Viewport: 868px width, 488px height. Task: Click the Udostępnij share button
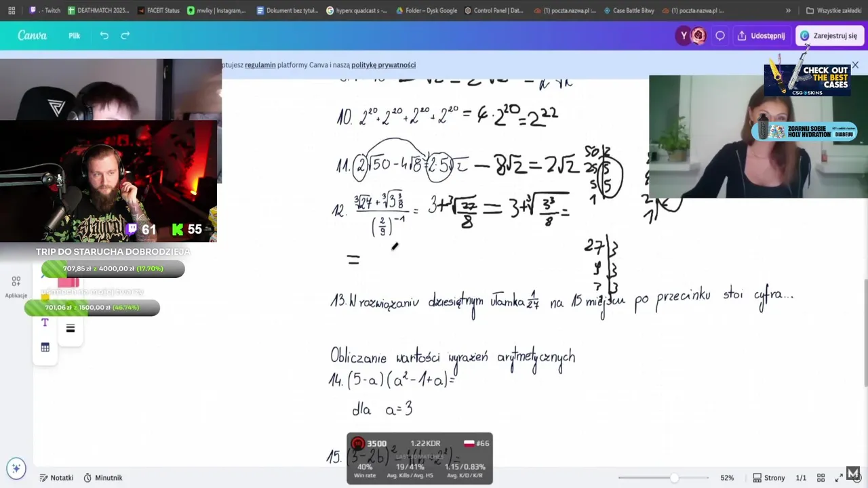(761, 36)
